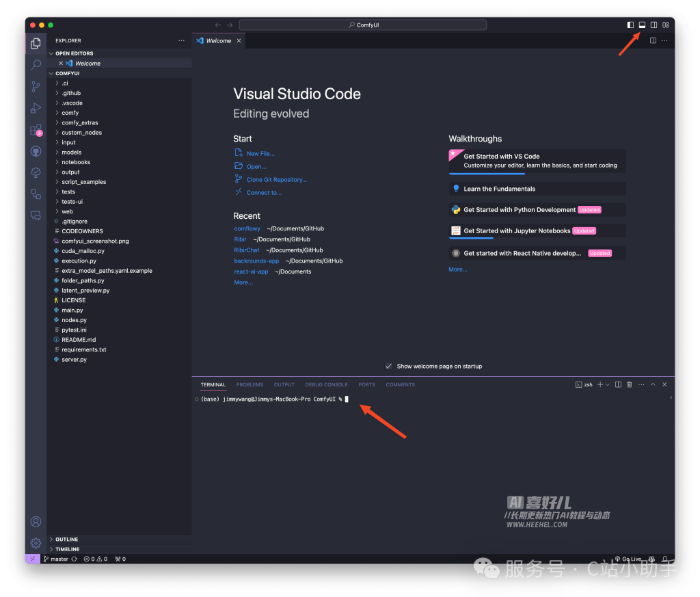Open the Search view in activity bar
The height and width of the screenshot is (597, 700).
[x=36, y=65]
